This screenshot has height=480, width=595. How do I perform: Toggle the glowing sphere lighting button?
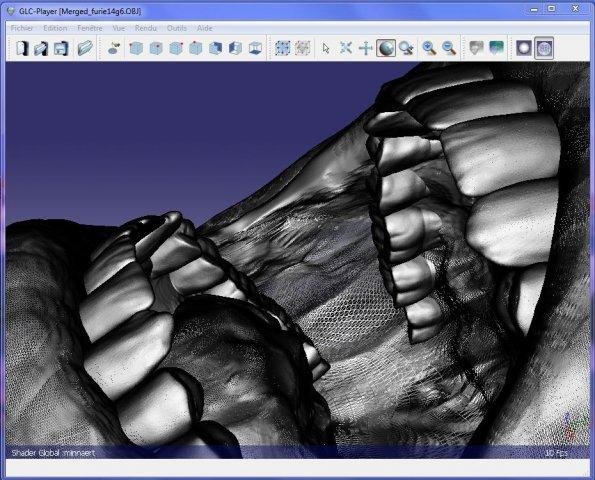pos(524,48)
